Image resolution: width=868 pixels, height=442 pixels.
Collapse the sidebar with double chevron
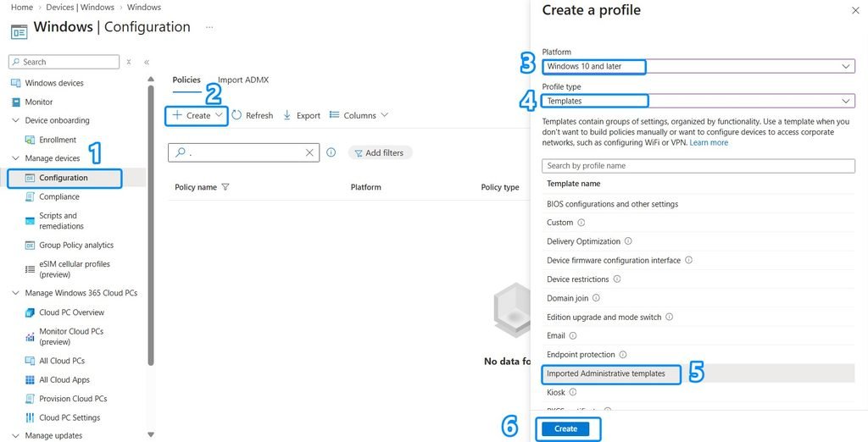point(147,62)
